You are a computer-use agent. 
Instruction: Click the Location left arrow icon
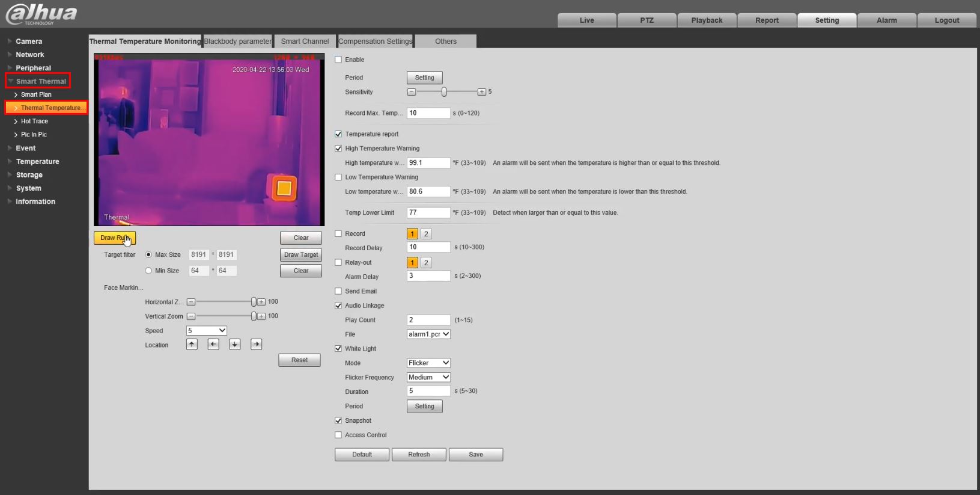click(213, 344)
